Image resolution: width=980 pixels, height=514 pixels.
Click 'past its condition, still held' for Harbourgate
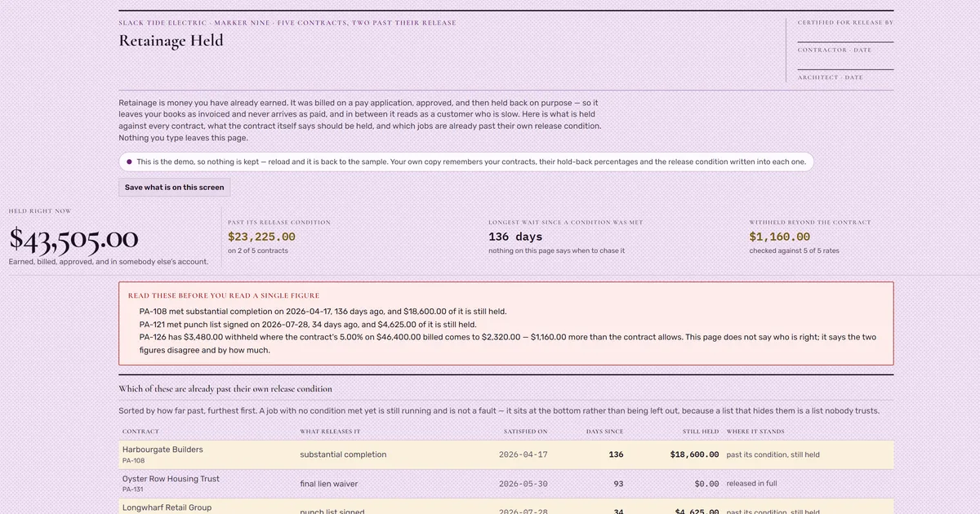(773, 454)
